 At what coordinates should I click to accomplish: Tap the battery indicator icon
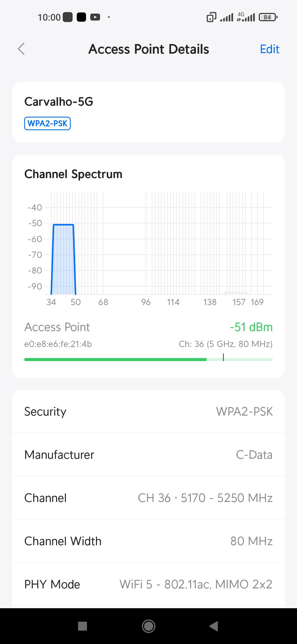[268, 17]
